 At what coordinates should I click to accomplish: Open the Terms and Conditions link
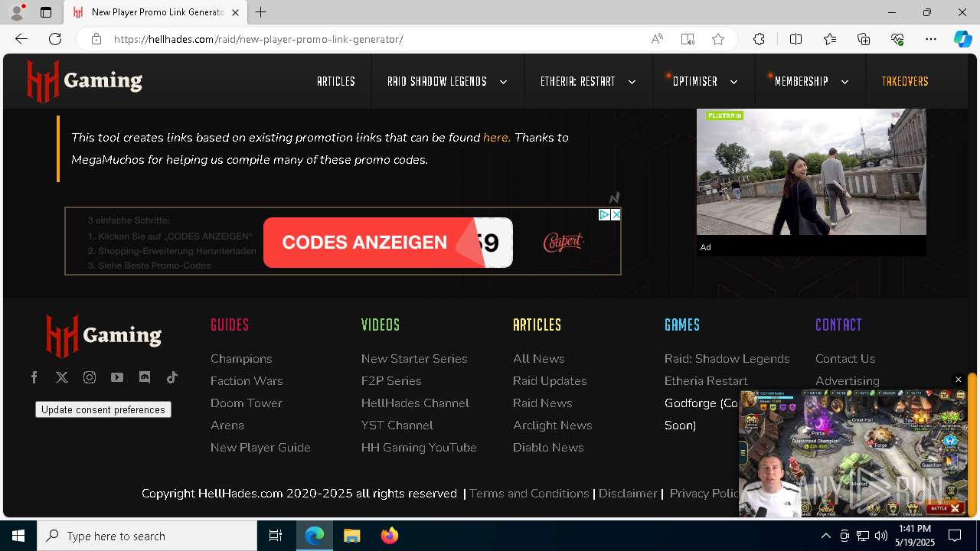click(x=529, y=494)
